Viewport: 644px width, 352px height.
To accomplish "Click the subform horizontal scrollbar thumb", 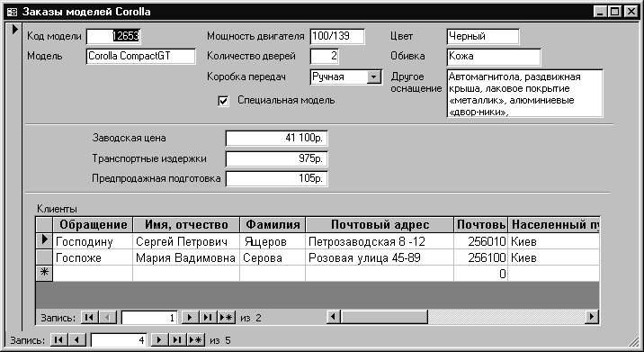I will pyautogui.click(x=384, y=317).
